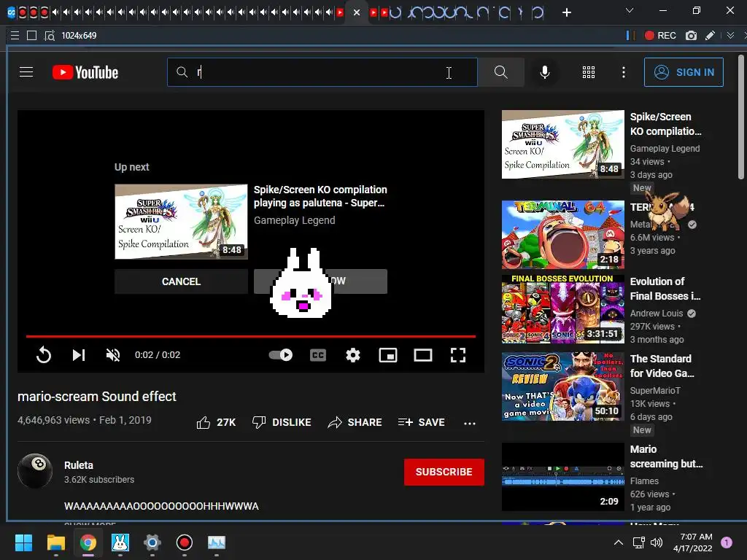Open sidebar Spike/Screen KO compilation thumbnail

click(x=562, y=144)
